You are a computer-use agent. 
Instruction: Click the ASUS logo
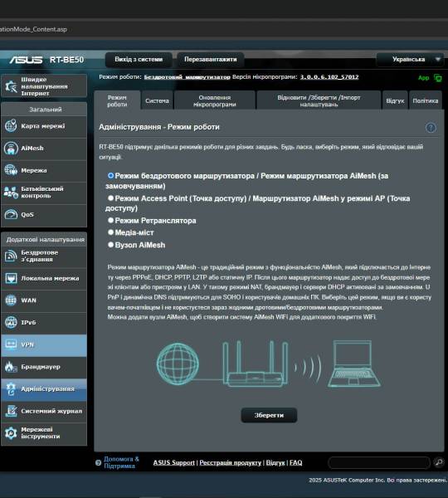(x=26, y=60)
